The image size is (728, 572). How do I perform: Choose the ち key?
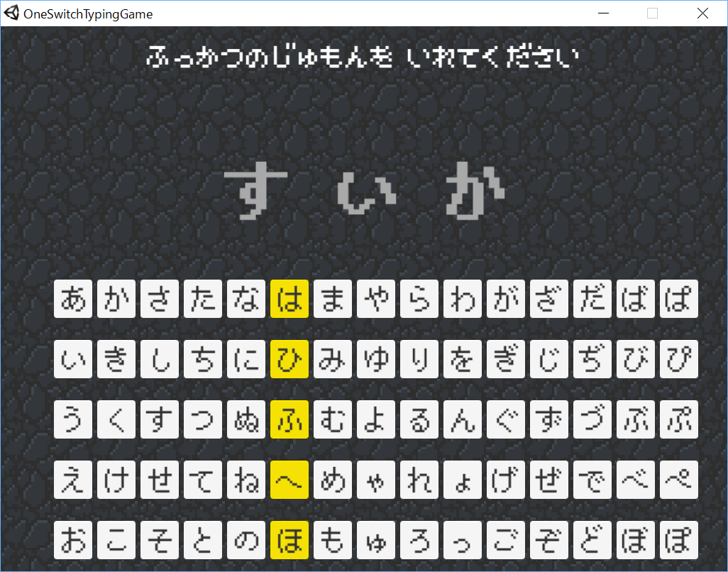point(203,359)
